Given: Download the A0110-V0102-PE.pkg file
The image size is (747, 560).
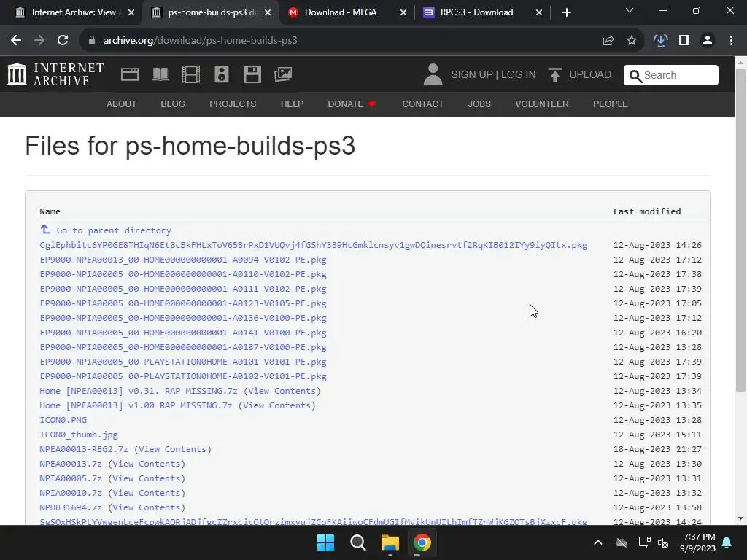Looking at the screenshot, I should [183, 274].
